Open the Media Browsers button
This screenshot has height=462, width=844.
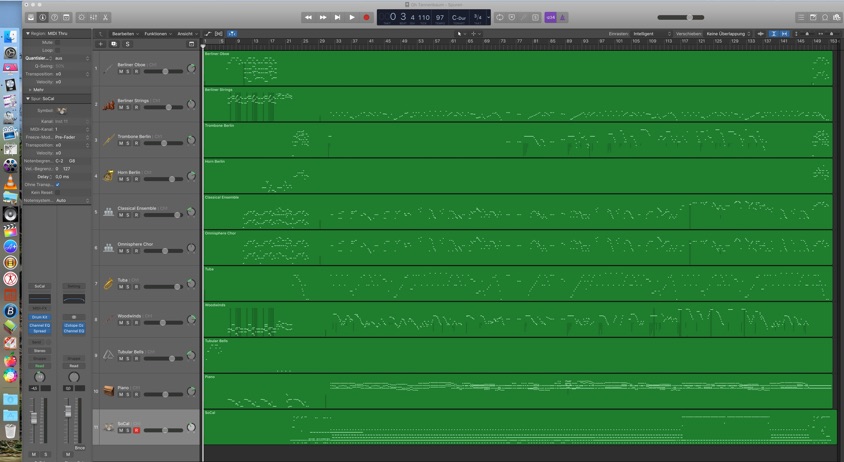pyautogui.click(x=836, y=17)
